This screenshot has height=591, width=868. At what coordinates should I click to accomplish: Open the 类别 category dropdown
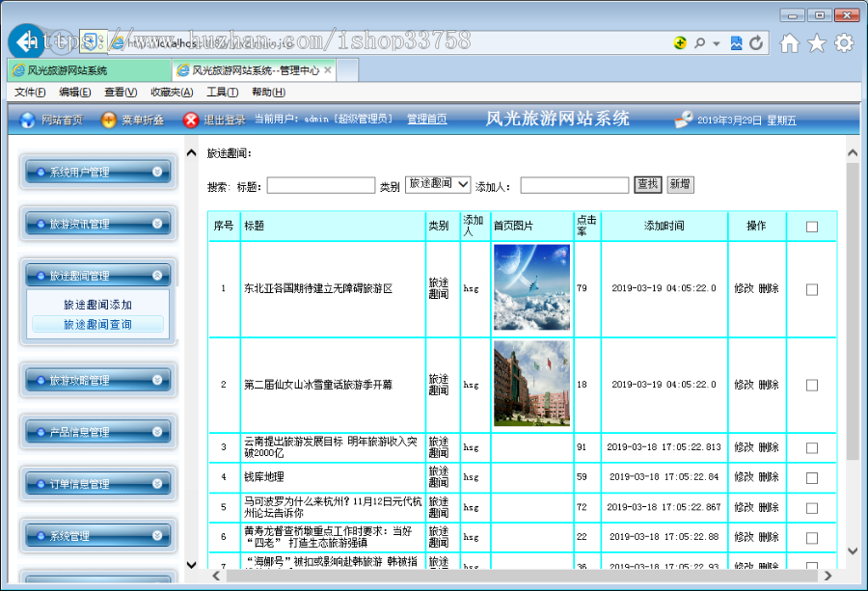point(436,184)
